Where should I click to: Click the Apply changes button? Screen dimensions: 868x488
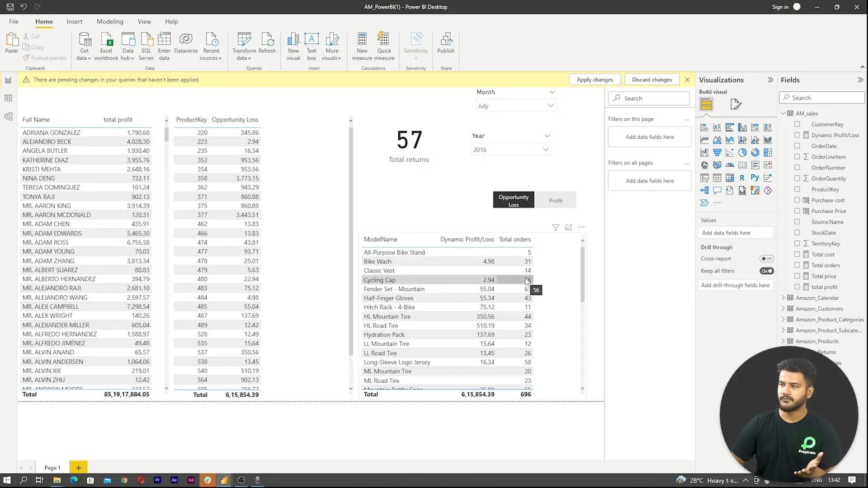(594, 80)
